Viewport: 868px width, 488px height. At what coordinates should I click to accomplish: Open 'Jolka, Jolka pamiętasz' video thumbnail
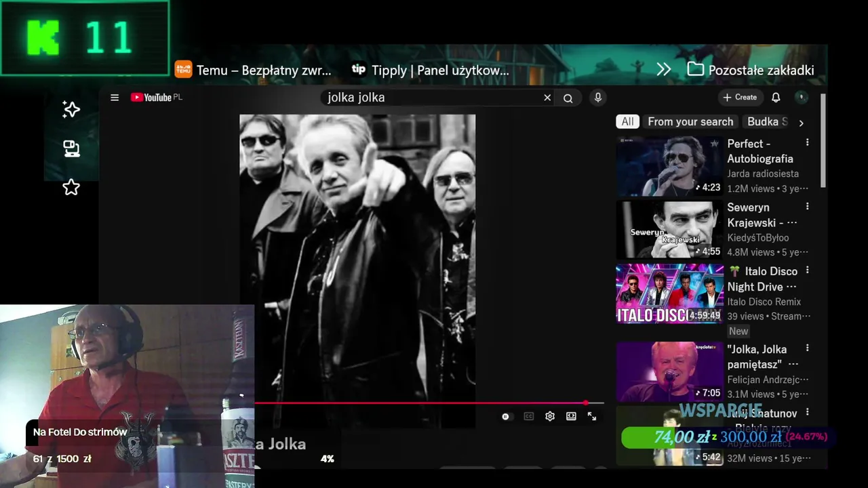669,372
